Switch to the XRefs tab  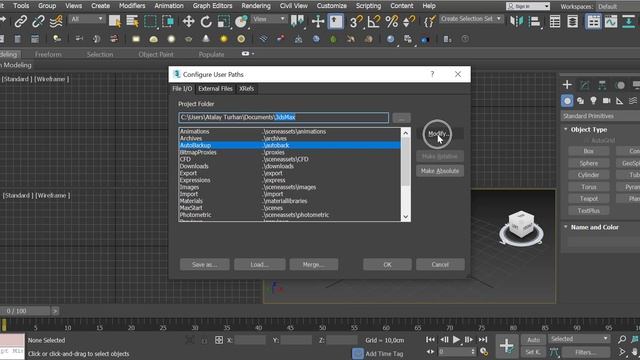(x=247, y=89)
